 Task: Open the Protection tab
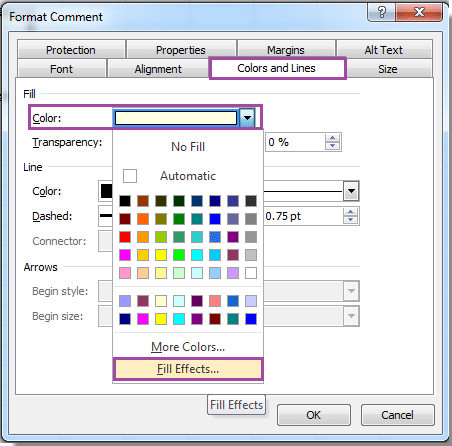pos(71,50)
